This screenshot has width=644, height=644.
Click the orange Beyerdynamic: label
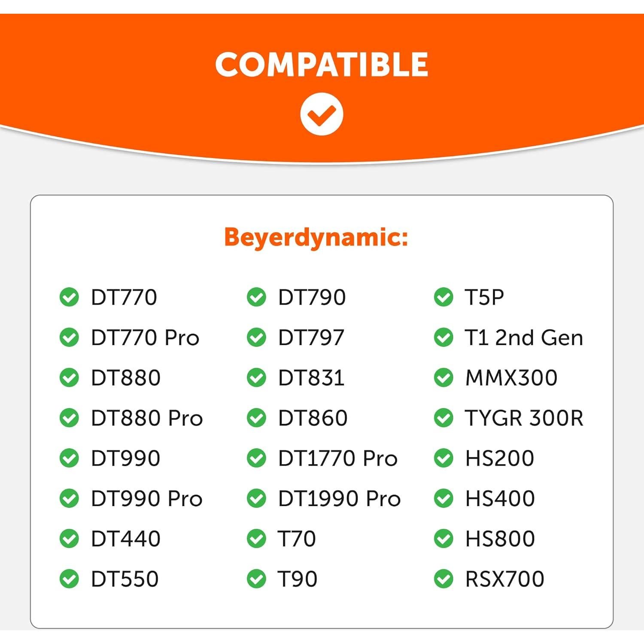coord(316,237)
